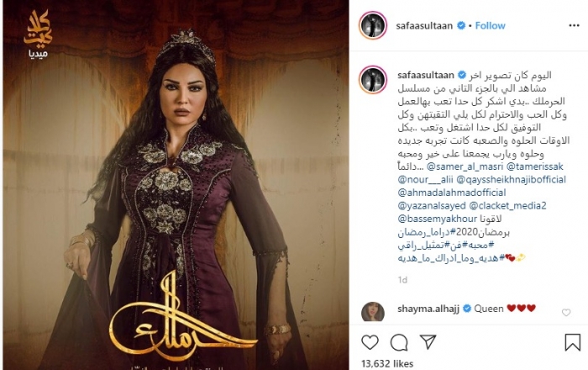View the 13,632 likes list

[x=387, y=363]
